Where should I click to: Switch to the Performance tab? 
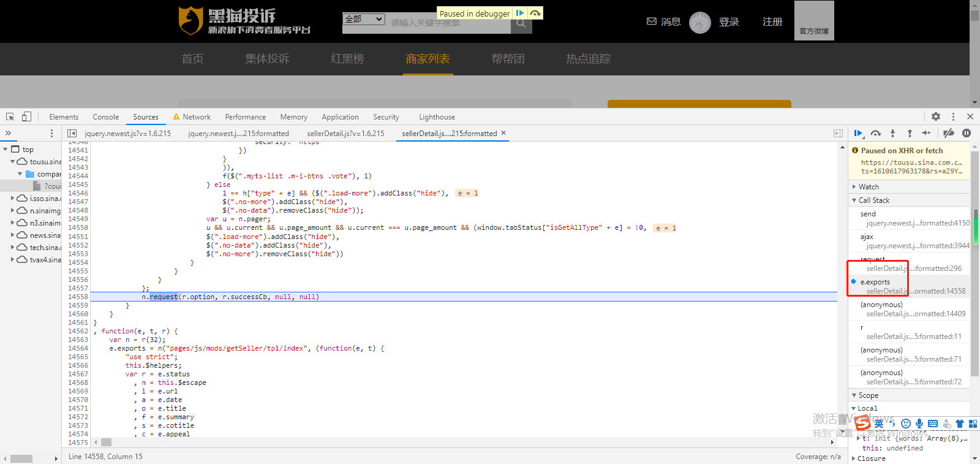point(245,117)
